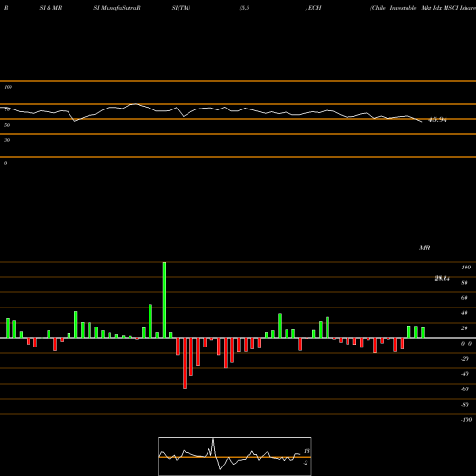The image size is (476, 476).
Task: Click the 20 label on MR axis
Action: click(465, 328)
